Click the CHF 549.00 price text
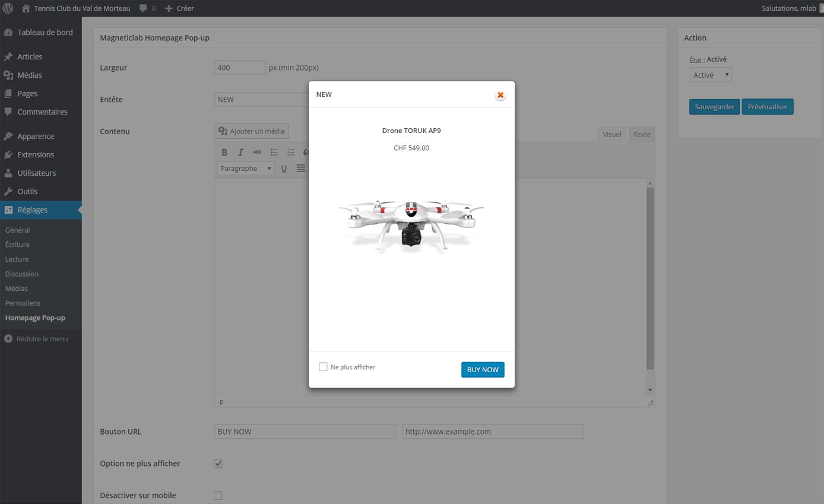 [x=411, y=148]
